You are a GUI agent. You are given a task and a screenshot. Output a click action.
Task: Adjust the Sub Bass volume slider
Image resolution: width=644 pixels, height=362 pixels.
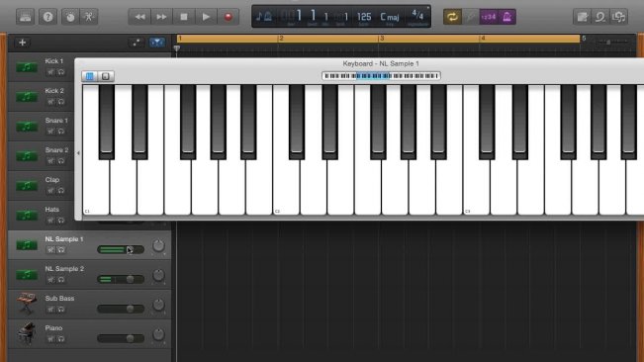click(121, 309)
